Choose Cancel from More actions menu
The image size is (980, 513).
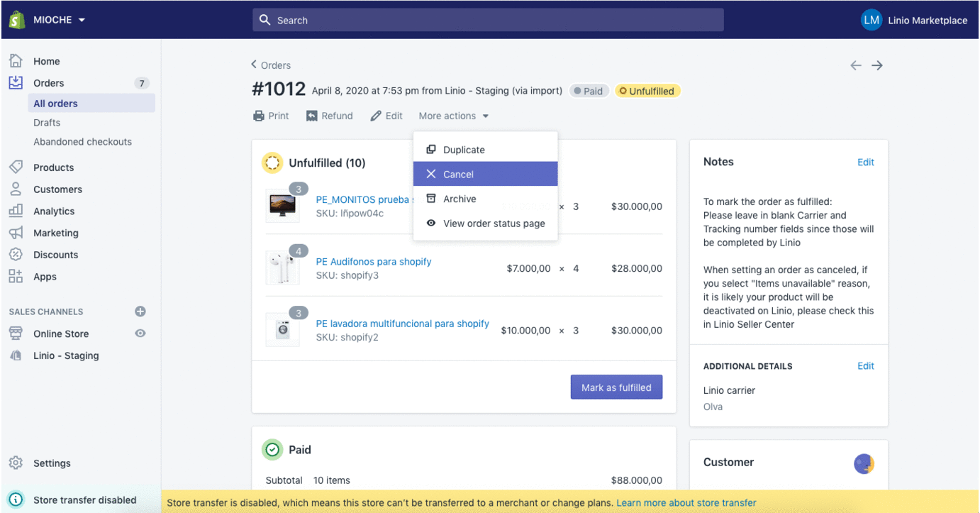point(486,174)
